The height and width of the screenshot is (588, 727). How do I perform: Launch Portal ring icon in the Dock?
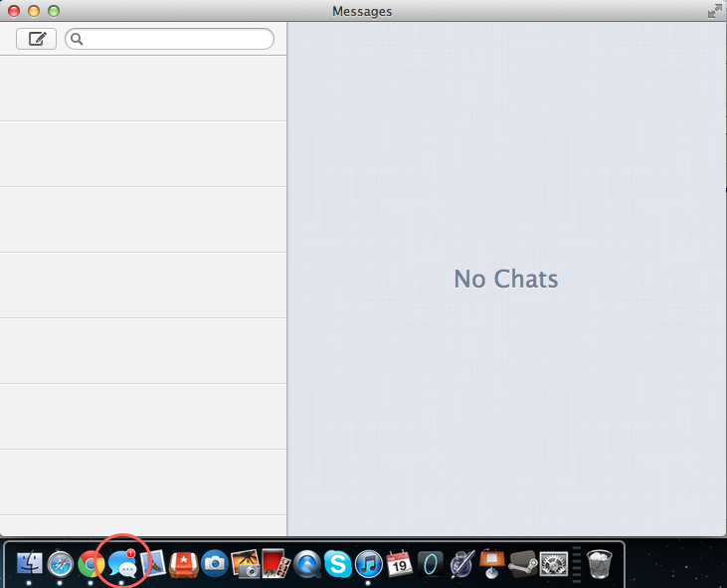click(x=431, y=564)
